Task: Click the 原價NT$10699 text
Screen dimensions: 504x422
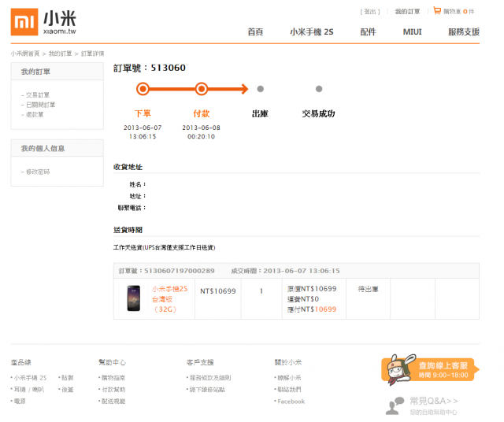Action: [312, 289]
